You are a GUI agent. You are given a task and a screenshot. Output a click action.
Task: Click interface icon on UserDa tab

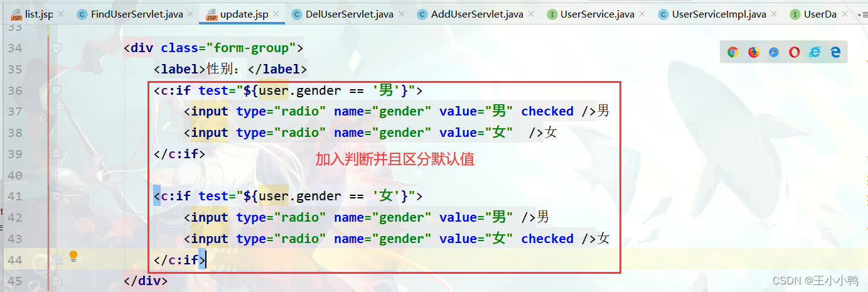[x=795, y=14]
